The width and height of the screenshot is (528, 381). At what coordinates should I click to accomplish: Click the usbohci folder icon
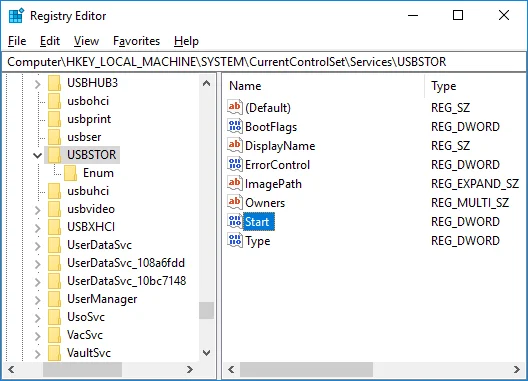point(54,101)
